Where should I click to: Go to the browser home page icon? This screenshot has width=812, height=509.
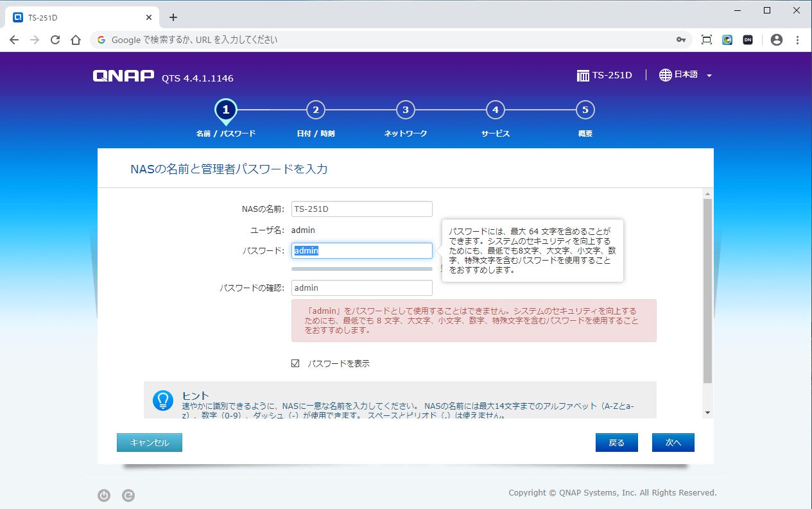point(76,40)
